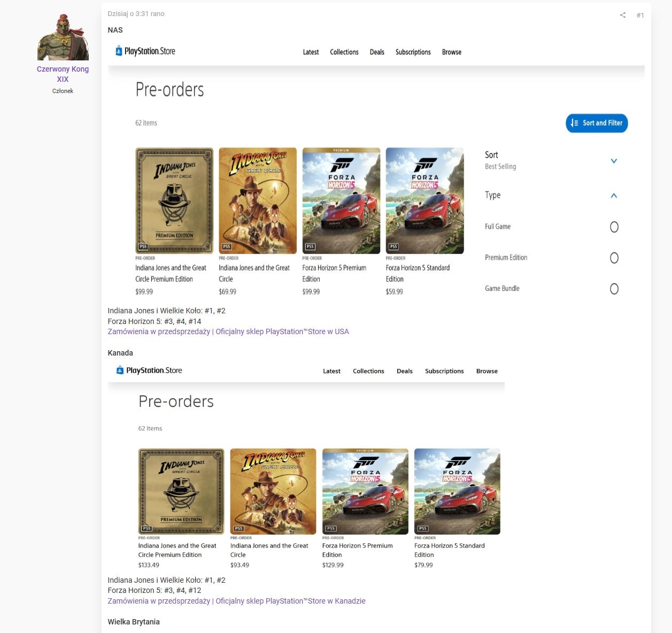The width and height of the screenshot is (672, 633).
Task: Select the Game Bundle radio option
Action: pyautogui.click(x=614, y=289)
